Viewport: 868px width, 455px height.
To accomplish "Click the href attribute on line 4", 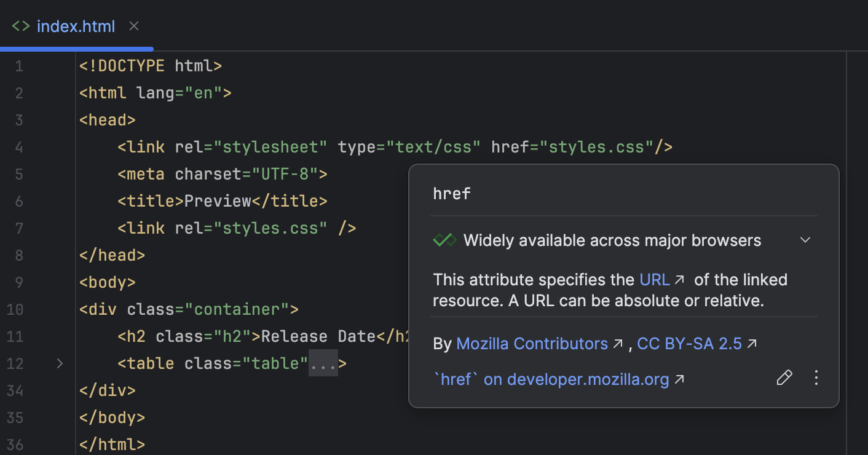I will click(x=510, y=147).
